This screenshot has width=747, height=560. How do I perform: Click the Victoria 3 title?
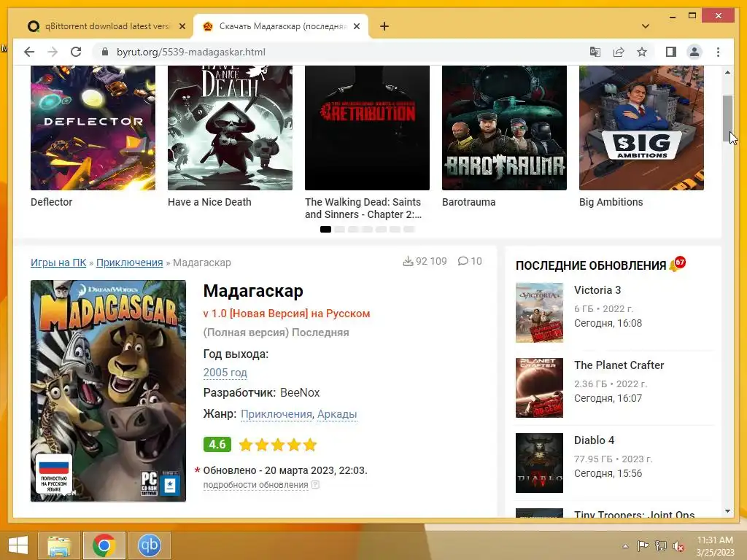click(597, 290)
